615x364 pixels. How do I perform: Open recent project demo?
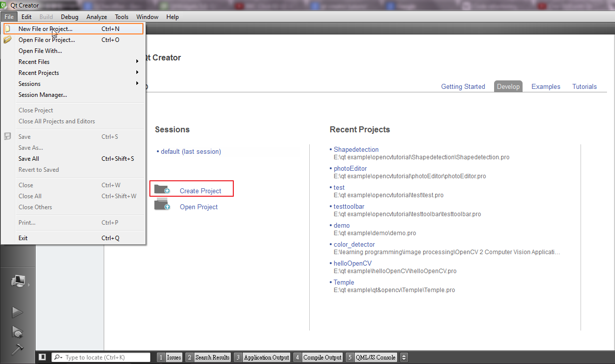click(342, 225)
